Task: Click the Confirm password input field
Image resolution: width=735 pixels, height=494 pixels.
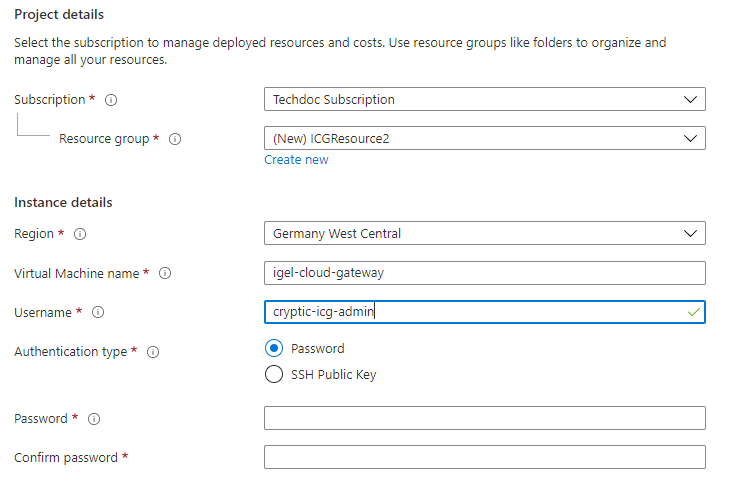Action: [x=484, y=457]
